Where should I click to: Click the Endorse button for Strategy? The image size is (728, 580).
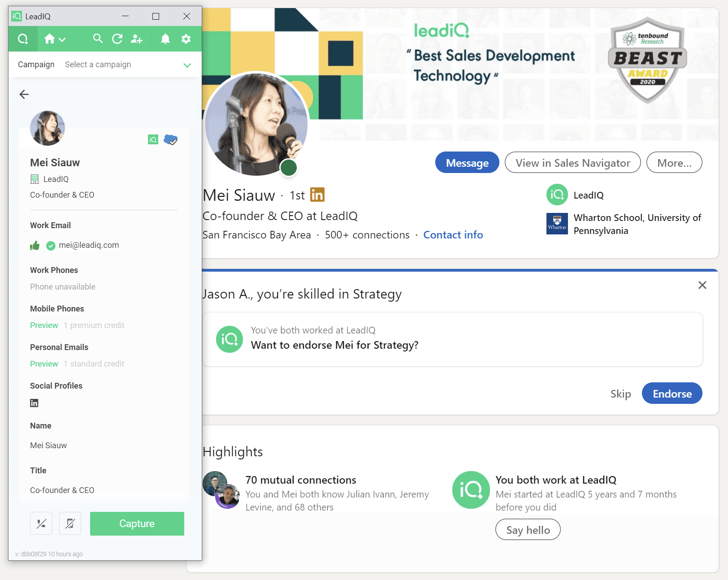tap(672, 394)
